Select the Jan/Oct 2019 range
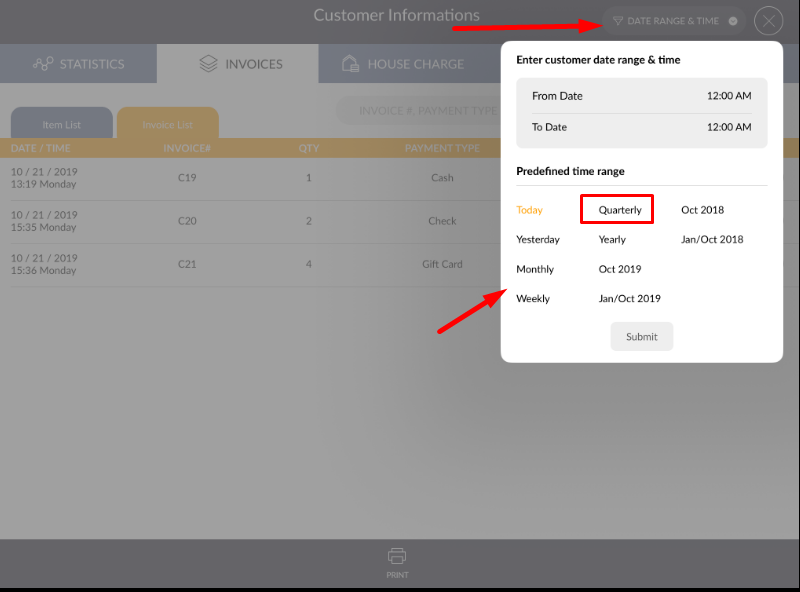 click(629, 299)
